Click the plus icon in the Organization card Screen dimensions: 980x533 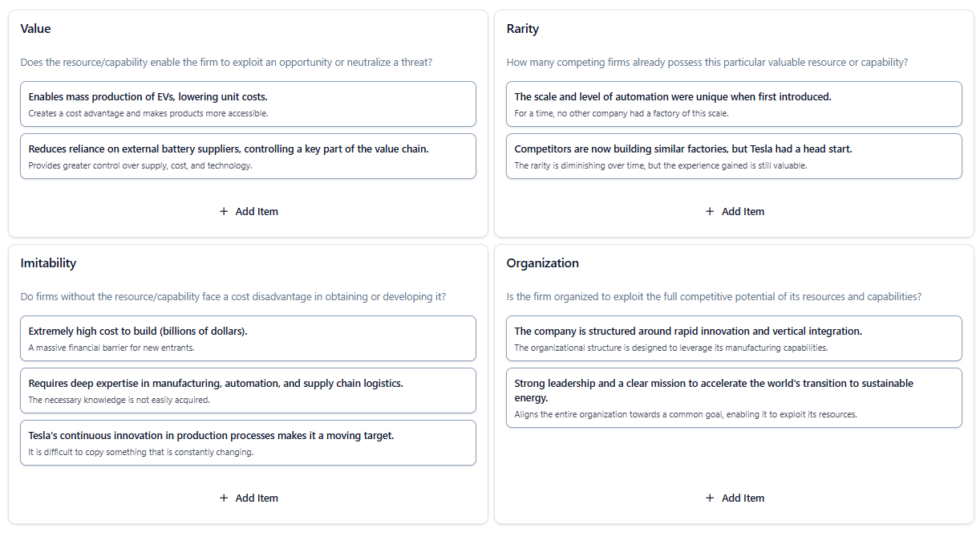[710, 498]
